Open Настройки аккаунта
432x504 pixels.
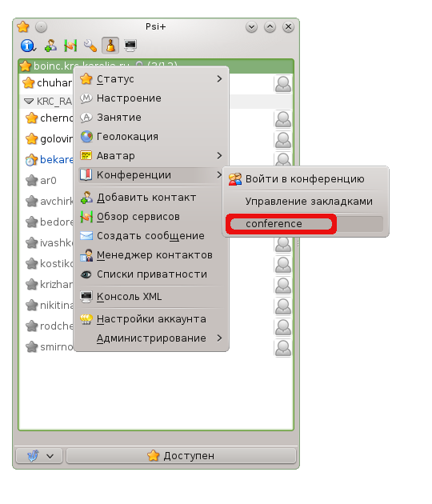pyautogui.click(x=151, y=319)
